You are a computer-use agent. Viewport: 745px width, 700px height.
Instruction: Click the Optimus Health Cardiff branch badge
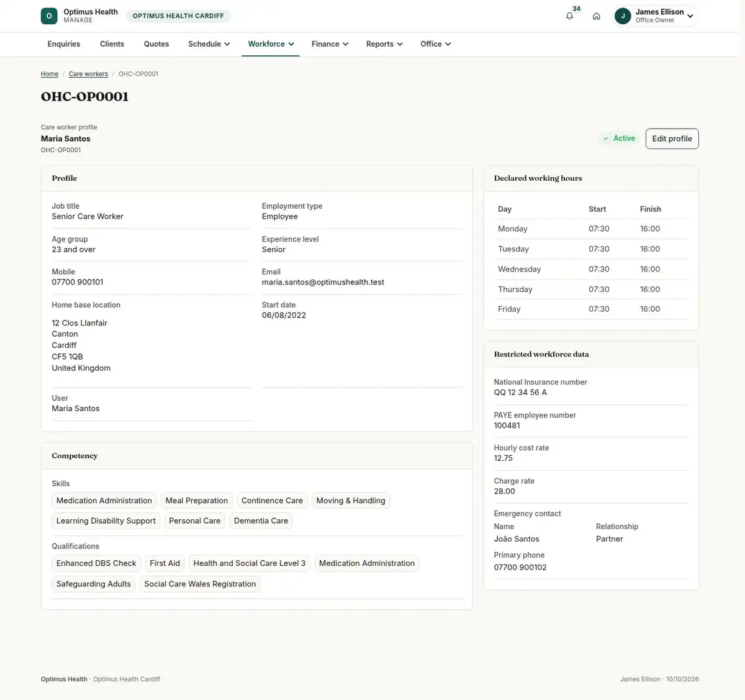point(178,16)
